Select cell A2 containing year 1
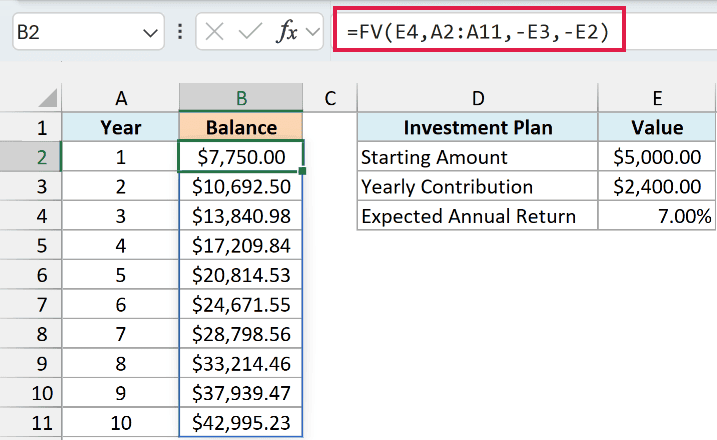This screenshot has width=717, height=440. click(121, 157)
